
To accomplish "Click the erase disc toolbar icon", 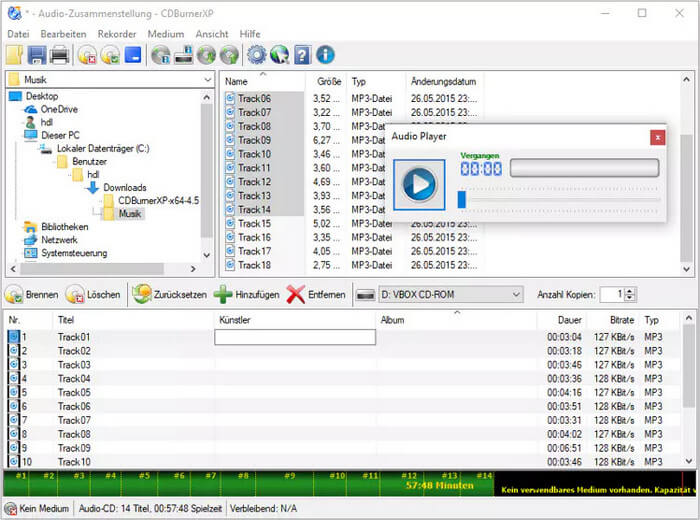I will (x=87, y=55).
